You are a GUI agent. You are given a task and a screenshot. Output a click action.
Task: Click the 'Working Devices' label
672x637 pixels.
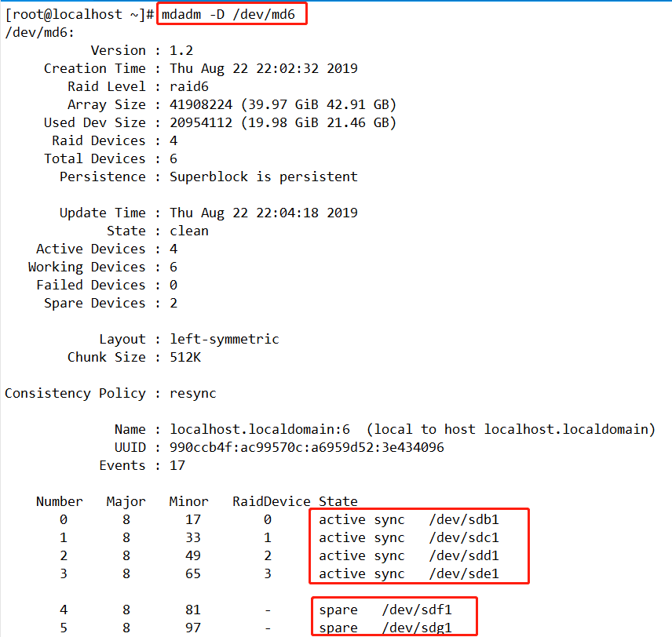[87, 267]
